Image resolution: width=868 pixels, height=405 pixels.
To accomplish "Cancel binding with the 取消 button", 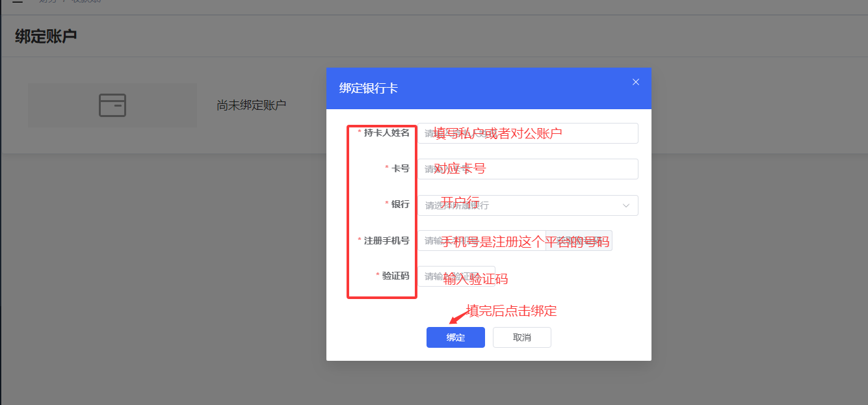I will click(x=521, y=337).
